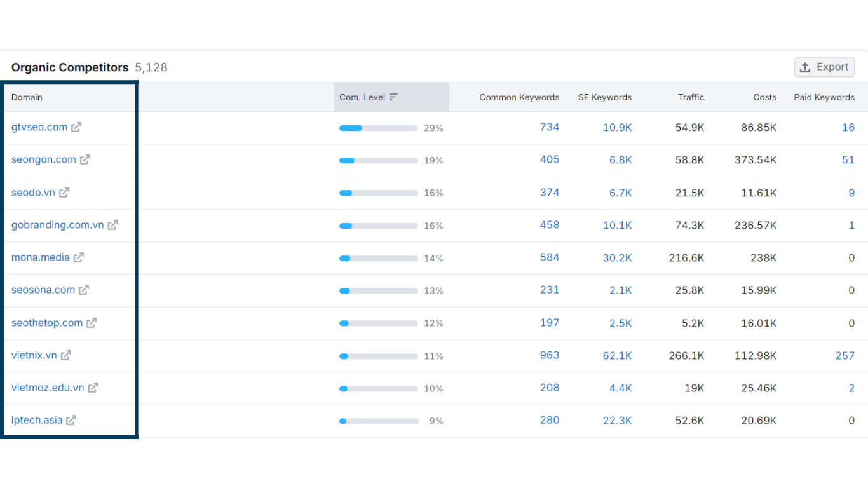Viewport: 868px width, 488px height.
Task: Select the 373.54K costs value
Action: [x=756, y=159]
